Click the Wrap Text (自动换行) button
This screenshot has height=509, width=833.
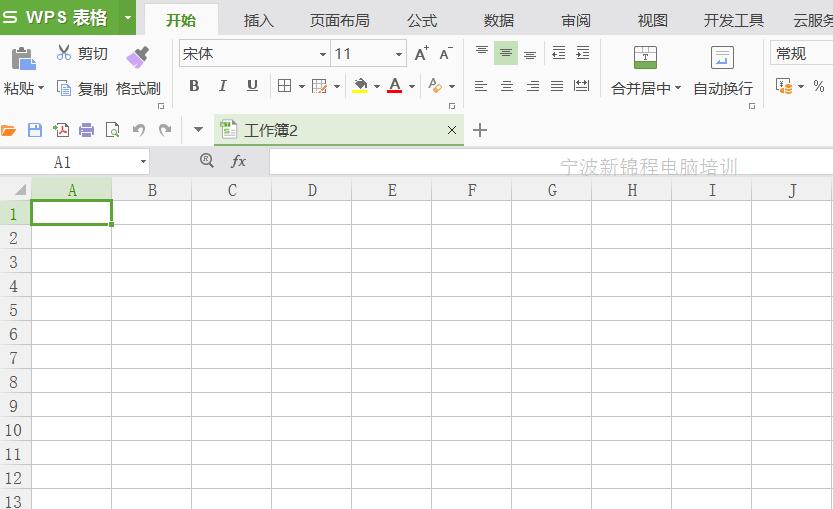click(x=723, y=70)
